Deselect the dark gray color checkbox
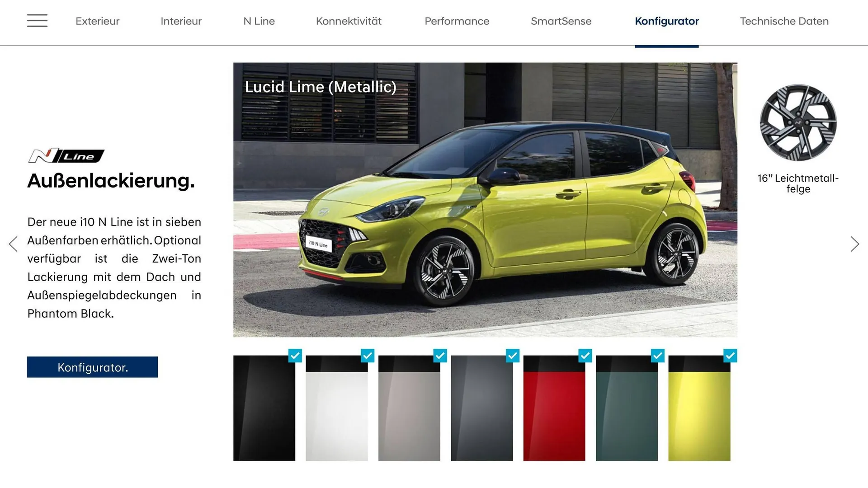 (x=512, y=356)
